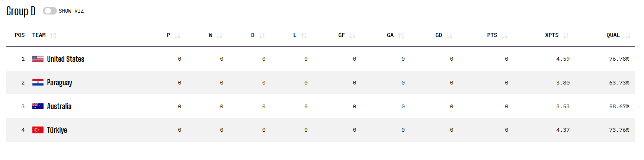
Task: Sort by goals for (GF) icon
Action: [x=352, y=36]
